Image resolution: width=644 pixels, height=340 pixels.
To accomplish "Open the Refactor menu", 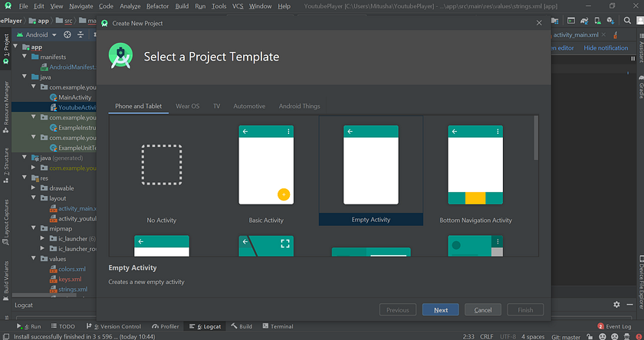I will tap(157, 6).
